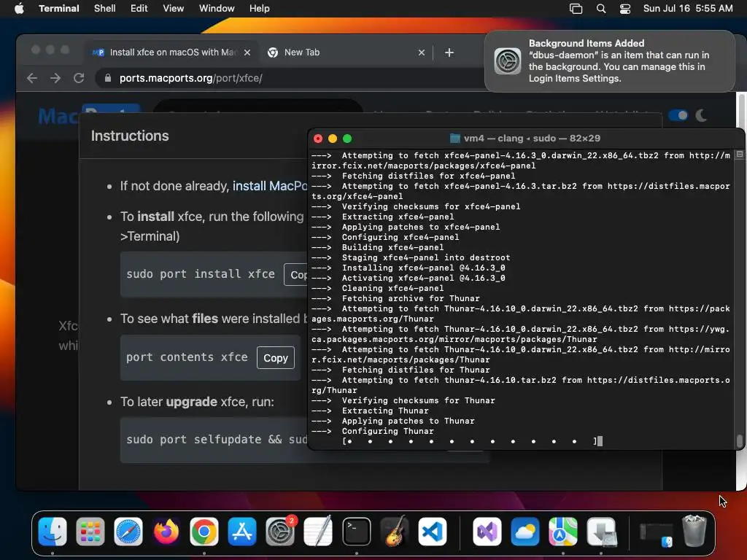Copy the 'port contents xfce' command
Image resolution: width=747 pixels, height=560 pixels.
[275, 357]
